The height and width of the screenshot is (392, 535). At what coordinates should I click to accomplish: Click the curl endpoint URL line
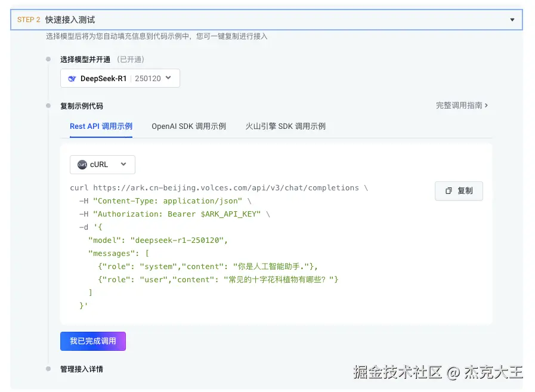(219, 188)
